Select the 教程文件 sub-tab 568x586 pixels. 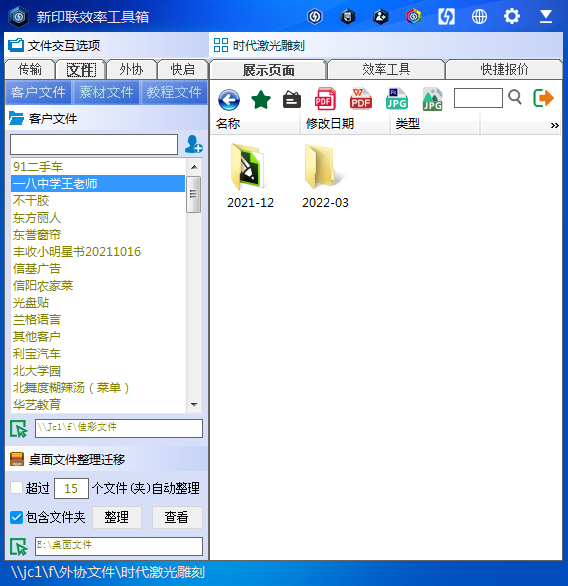click(x=174, y=92)
